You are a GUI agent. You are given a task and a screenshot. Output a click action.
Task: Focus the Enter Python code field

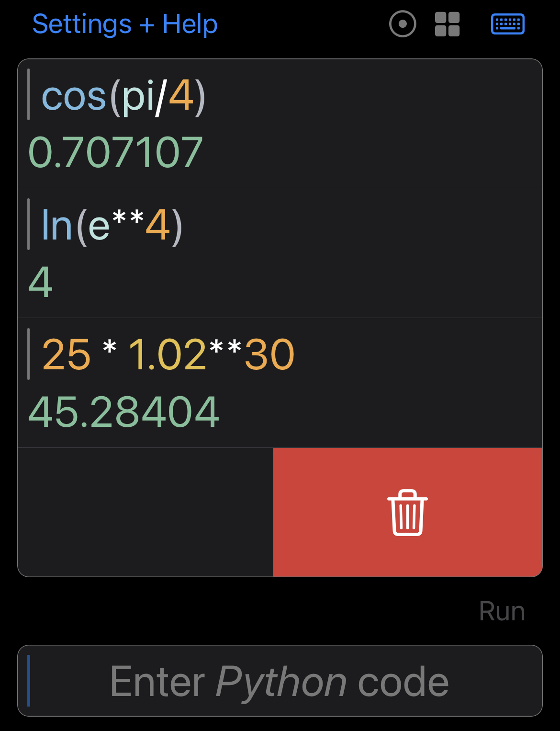click(280, 681)
